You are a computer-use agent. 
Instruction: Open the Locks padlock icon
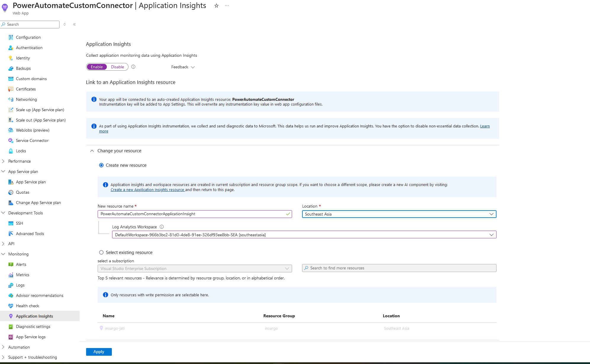[11, 151]
